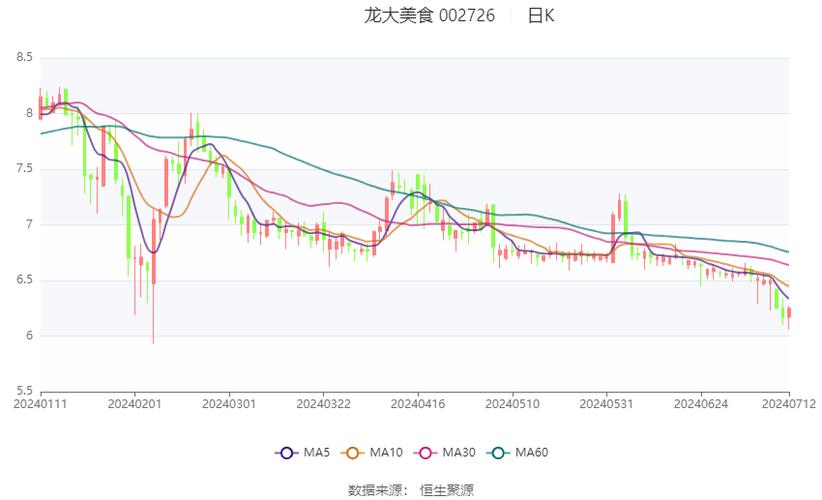
Task: Toggle the MA30 legend series
Action: click(x=445, y=452)
